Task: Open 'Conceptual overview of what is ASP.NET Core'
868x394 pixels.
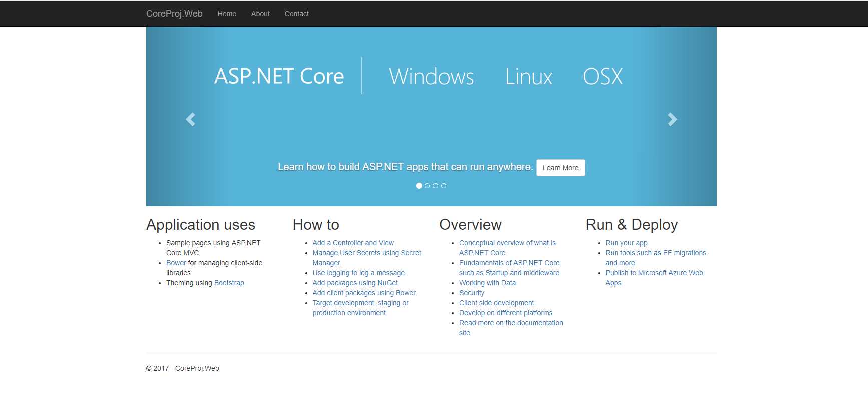Action: [507, 248]
